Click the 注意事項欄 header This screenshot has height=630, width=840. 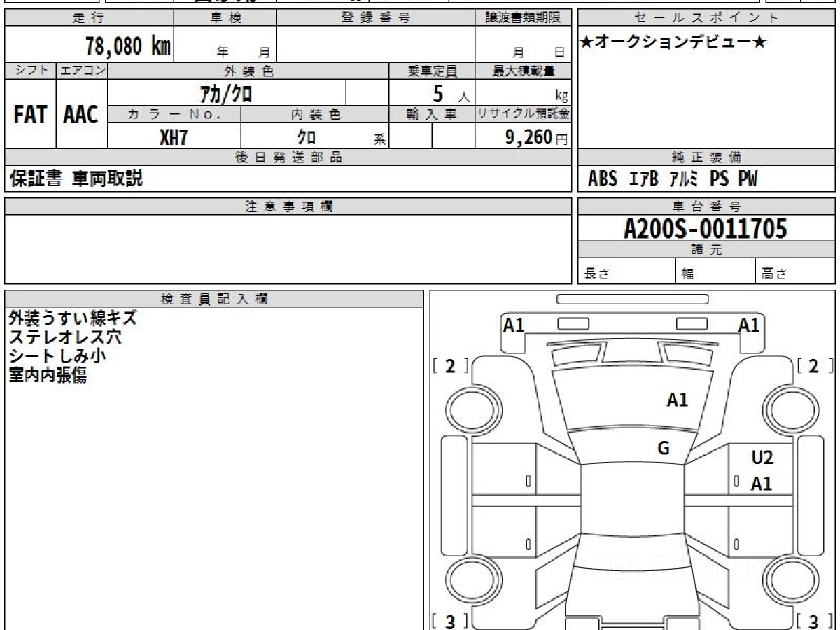(x=288, y=206)
